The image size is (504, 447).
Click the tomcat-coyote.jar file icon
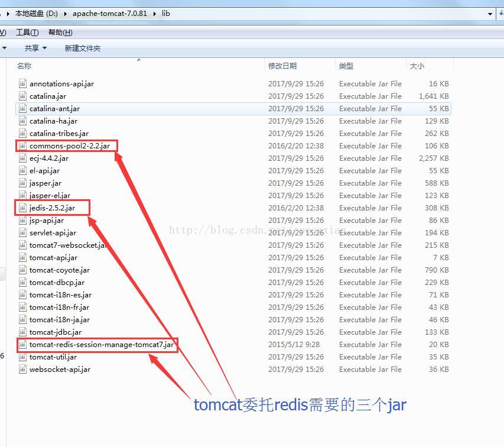point(22,270)
